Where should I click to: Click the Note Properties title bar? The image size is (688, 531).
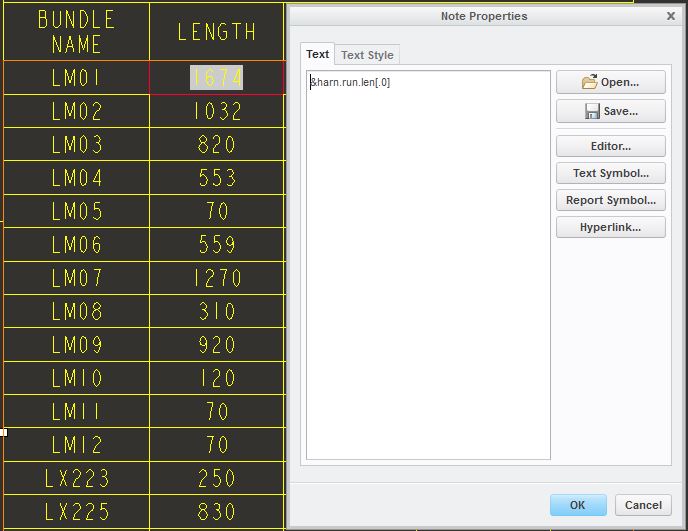[x=484, y=16]
